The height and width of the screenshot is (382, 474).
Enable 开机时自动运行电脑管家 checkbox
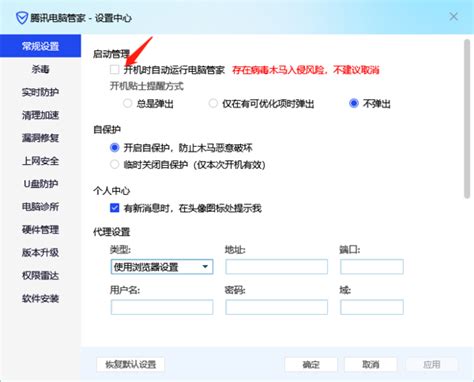(114, 70)
